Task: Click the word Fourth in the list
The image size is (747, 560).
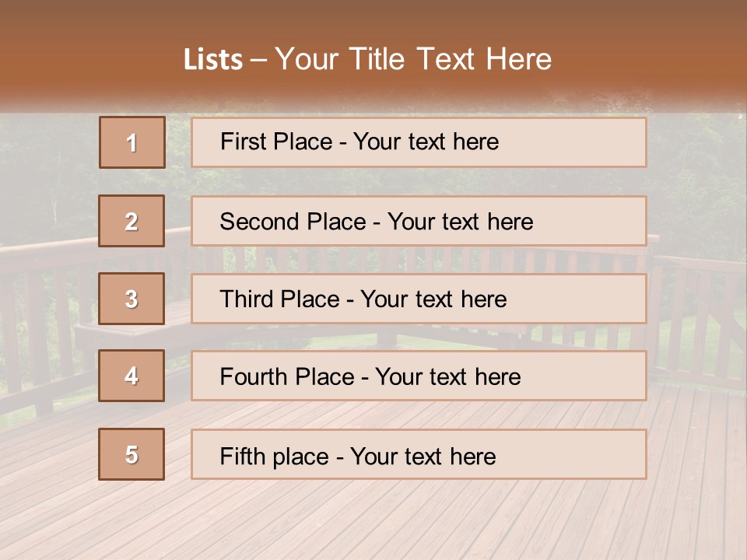Action: 252,376
